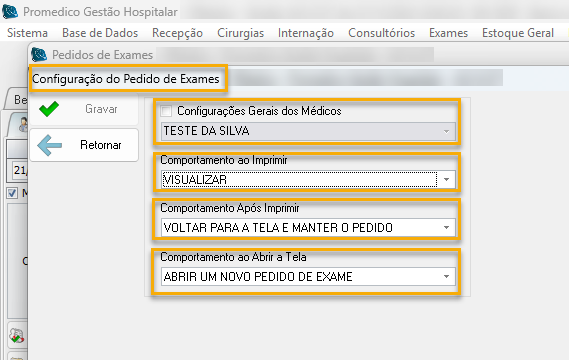Open the Comportamento Após Imprimir dropdown
Viewport: 569px width, 360px height.
click(308, 228)
